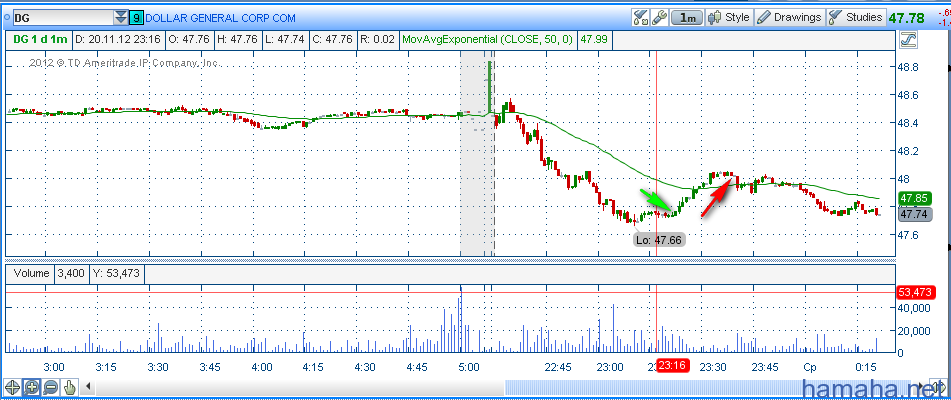Click the horizontal chart scrollbar thumb
This screenshot has height=400, width=951.
point(710,387)
